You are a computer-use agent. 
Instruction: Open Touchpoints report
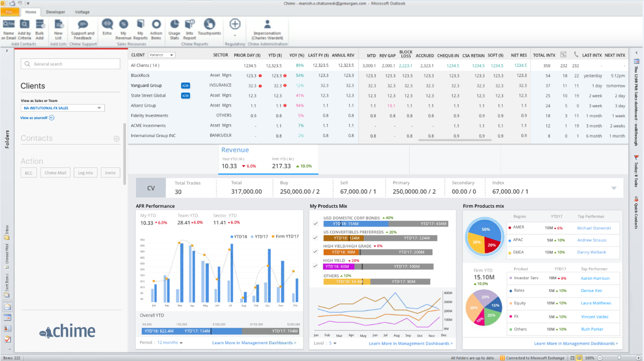pos(209,27)
